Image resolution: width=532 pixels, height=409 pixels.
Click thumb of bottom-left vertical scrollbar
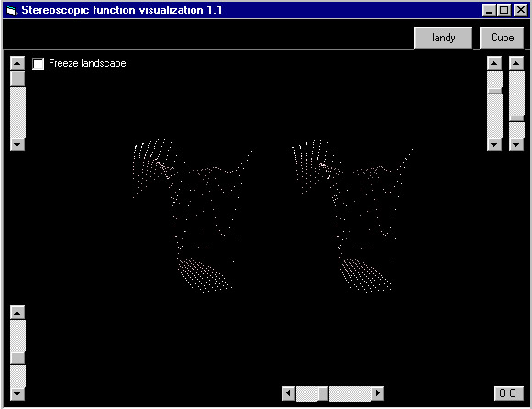[17, 359]
